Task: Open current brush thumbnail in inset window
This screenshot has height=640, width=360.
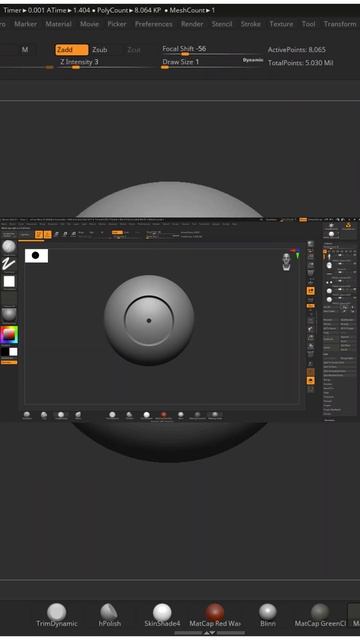Action: pos(9,247)
